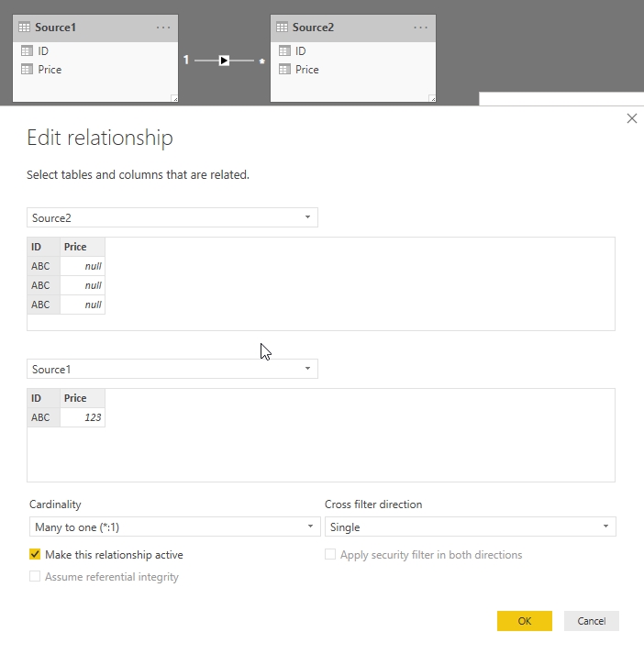Click the Cancel button

tap(592, 621)
